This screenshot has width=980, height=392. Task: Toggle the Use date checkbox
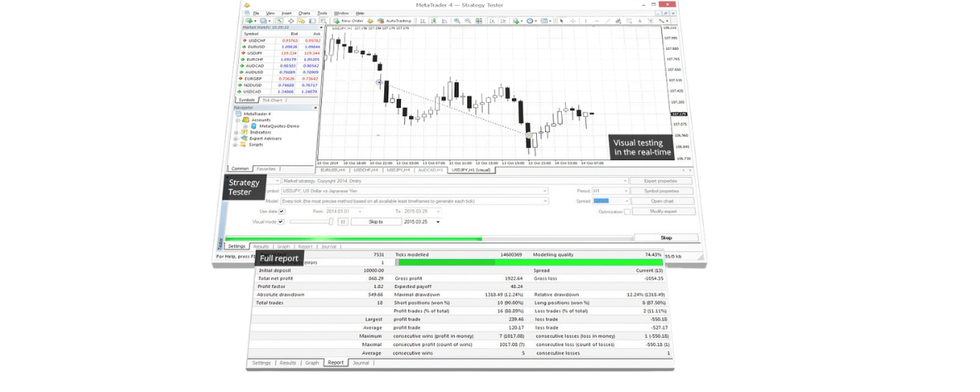(282, 212)
